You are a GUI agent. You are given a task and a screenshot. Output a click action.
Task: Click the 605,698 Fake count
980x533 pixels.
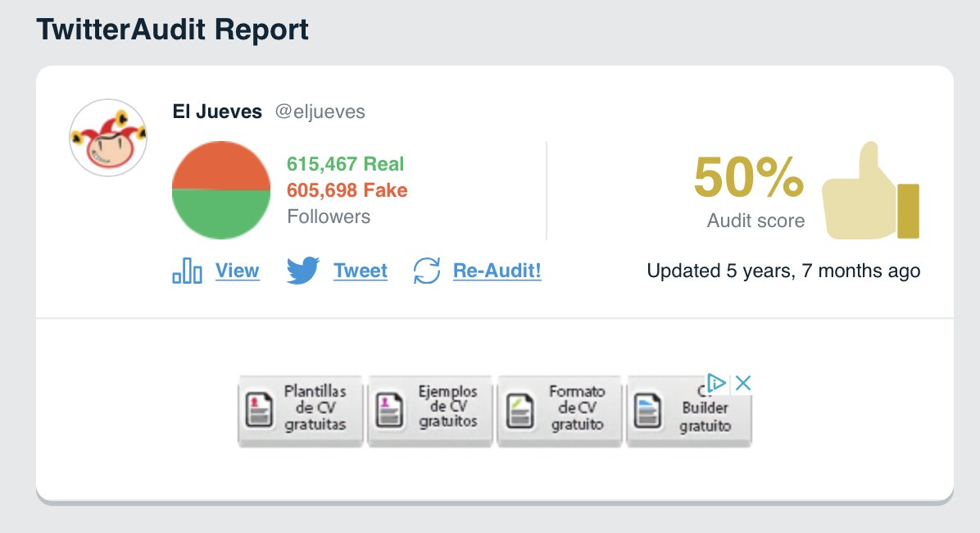347,190
